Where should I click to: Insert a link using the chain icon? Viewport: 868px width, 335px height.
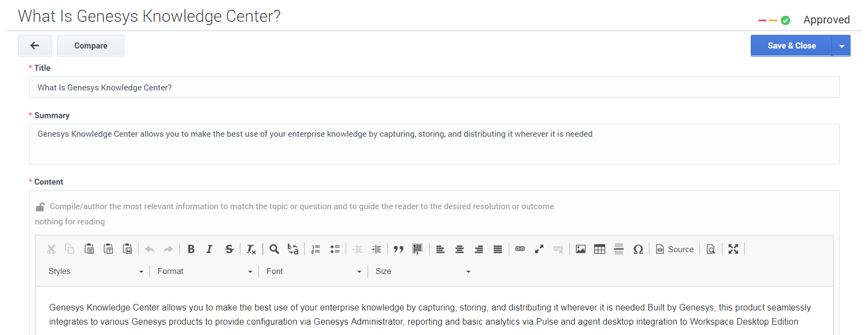(x=520, y=249)
